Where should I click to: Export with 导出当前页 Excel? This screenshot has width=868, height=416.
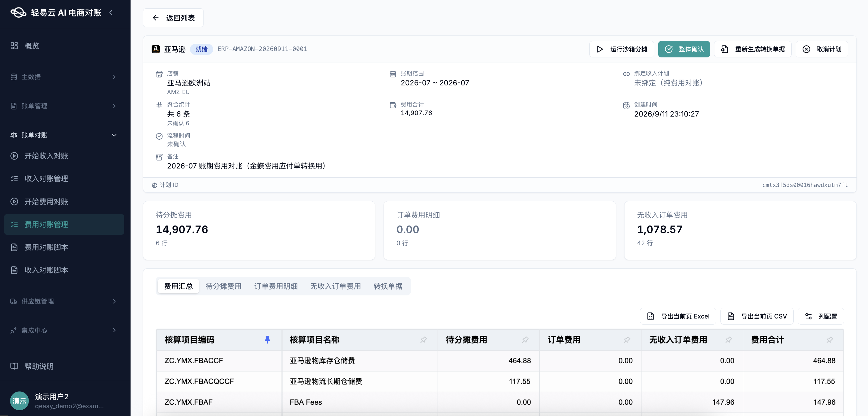point(678,316)
